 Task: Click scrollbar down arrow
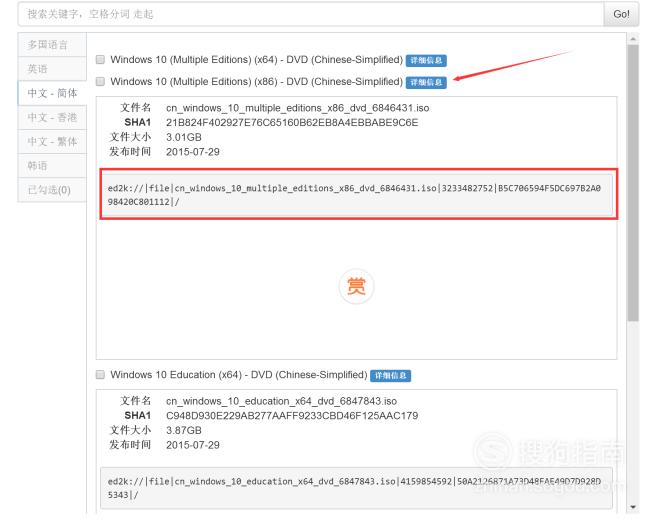pyautogui.click(x=633, y=507)
